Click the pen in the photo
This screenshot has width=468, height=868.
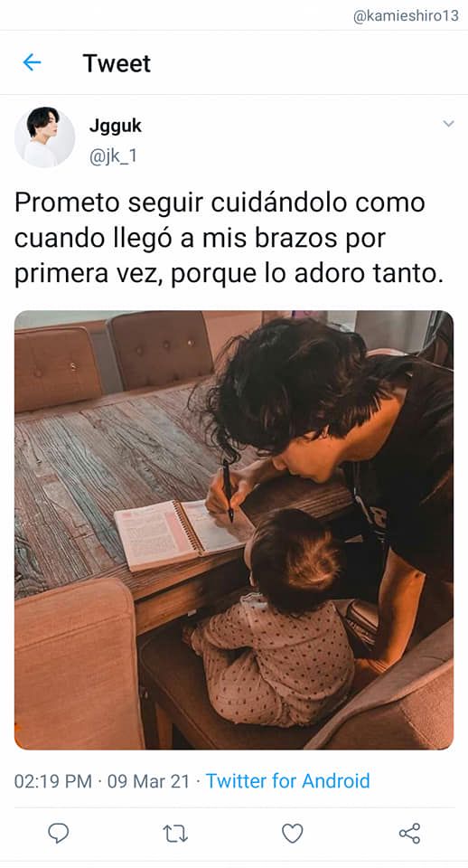[228, 490]
